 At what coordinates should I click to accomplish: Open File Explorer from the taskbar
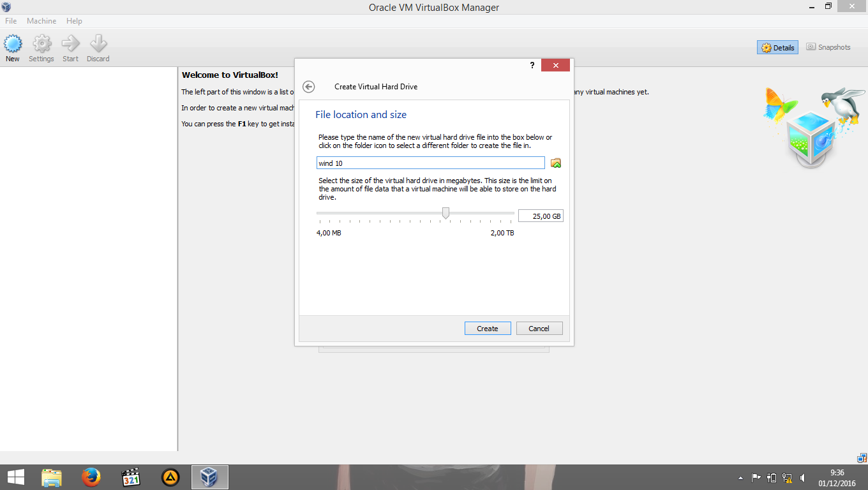(x=52, y=477)
